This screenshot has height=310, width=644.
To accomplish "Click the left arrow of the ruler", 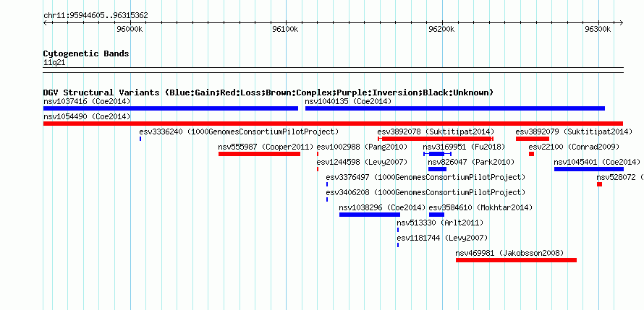I will [45, 22].
